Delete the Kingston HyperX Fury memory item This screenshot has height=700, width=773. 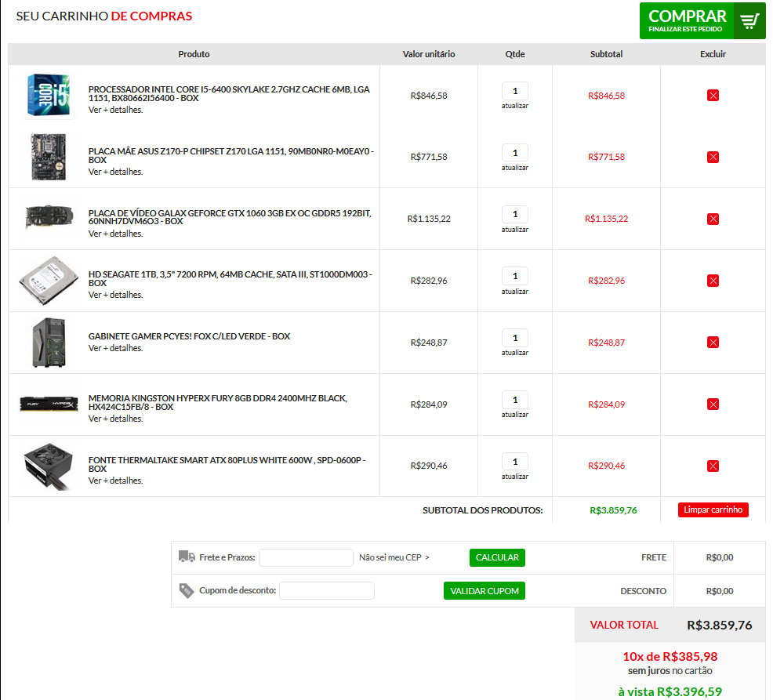tap(713, 404)
